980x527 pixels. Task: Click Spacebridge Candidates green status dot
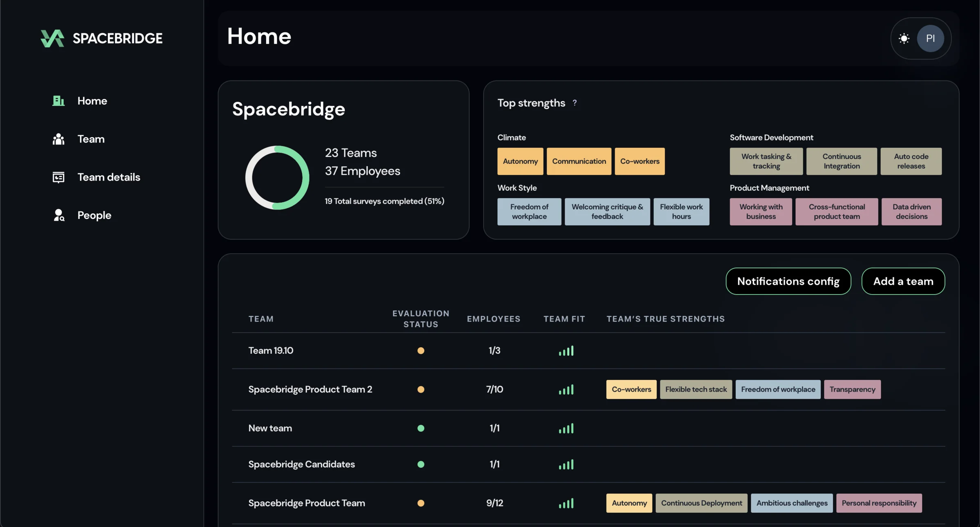click(421, 464)
